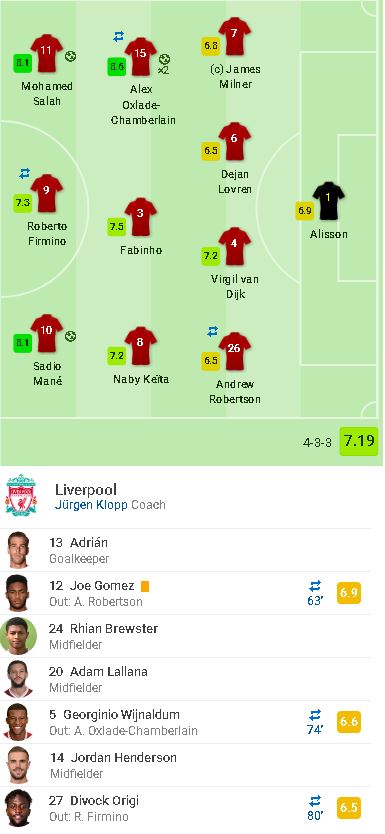This screenshot has width=385, height=834.
Task: Open Jürgen Klopp coach link
Action: coord(91,505)
